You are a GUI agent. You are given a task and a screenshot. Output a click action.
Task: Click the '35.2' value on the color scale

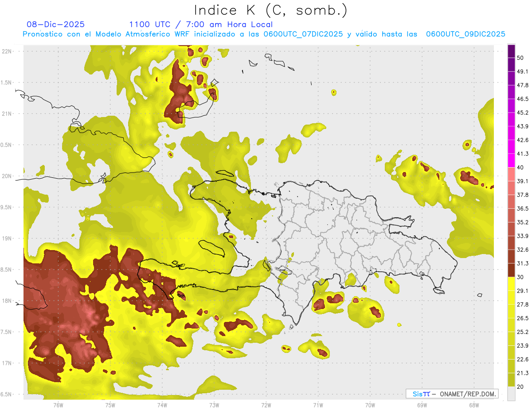point(523,222)
